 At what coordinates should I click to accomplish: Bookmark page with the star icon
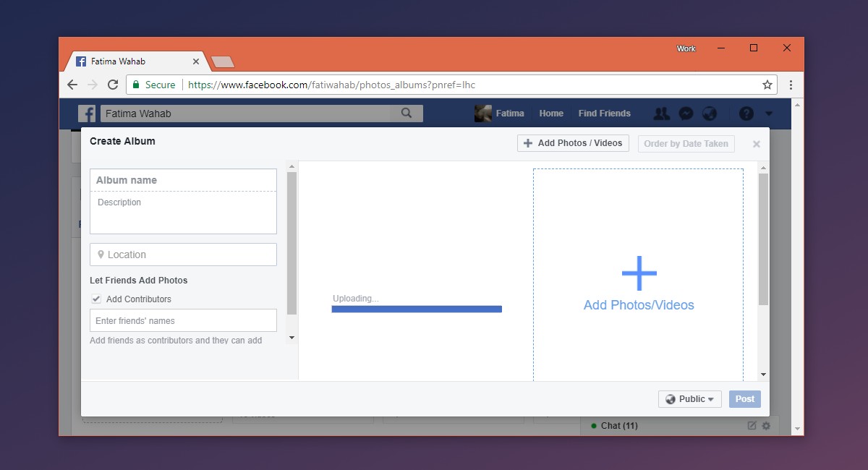[767, 85]
